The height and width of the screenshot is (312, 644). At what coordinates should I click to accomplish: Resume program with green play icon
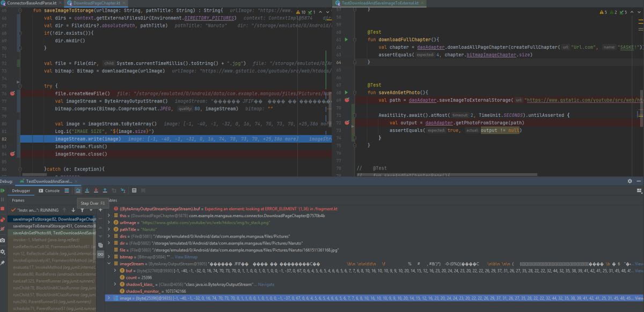tap(3, 190)
